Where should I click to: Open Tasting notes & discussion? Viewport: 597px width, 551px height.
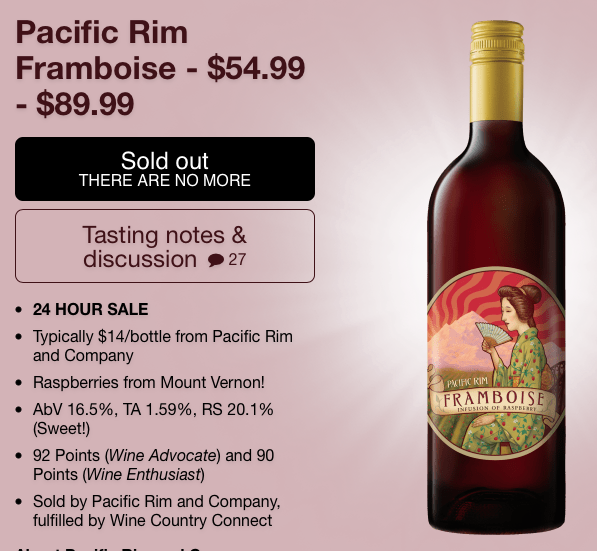[x=165, y=246]
